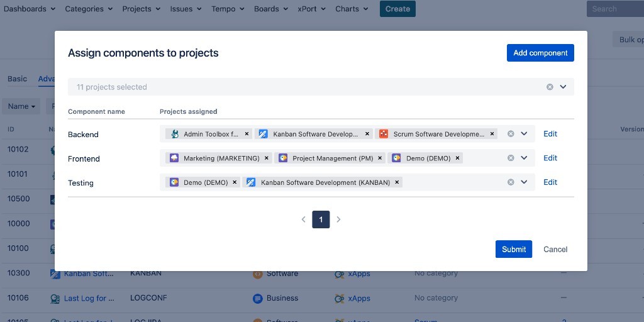Click the Create button
This screenshot has width=644, height=322.
(397, 9)
